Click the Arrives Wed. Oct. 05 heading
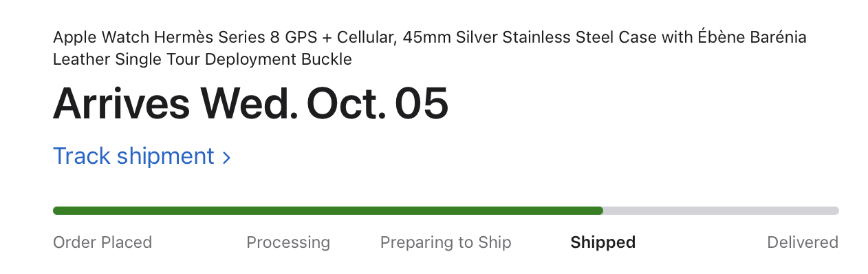The image size is (868, 274). pos(251,104)
